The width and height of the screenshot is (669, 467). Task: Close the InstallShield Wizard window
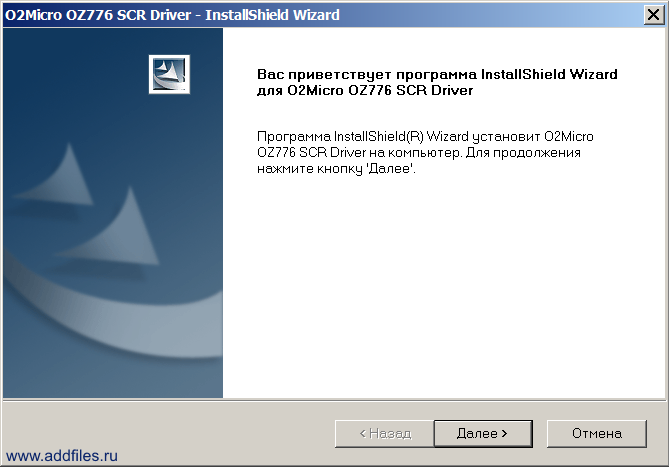point(654,14)
